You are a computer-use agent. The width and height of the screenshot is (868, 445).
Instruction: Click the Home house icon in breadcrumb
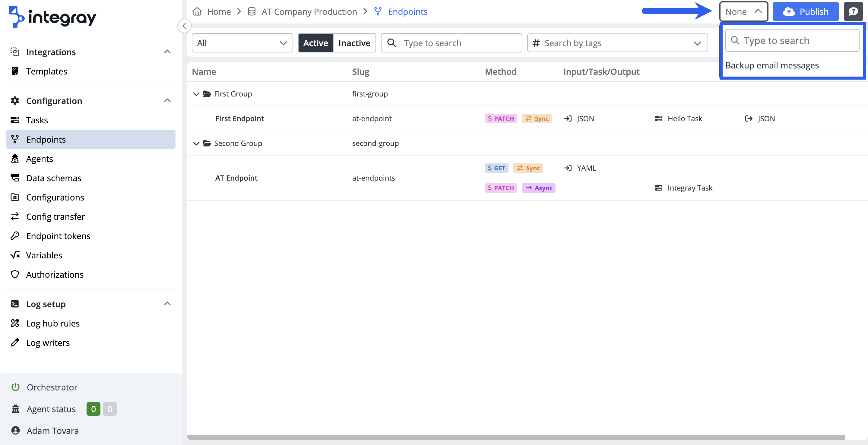pos(197,12)
